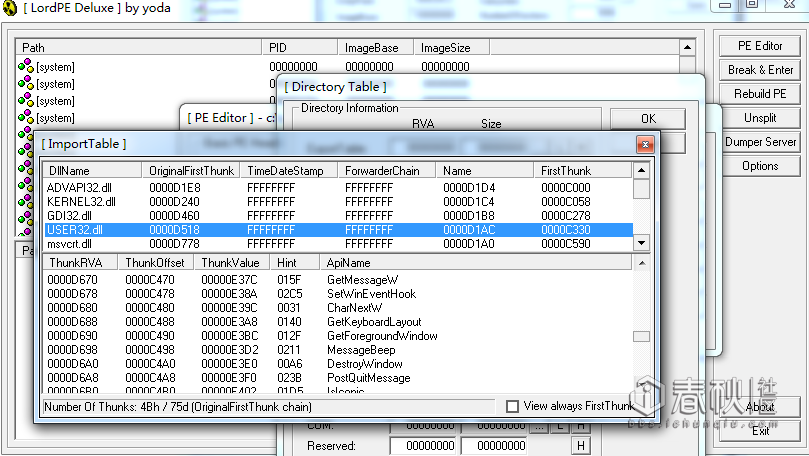The width and height of the screenshot is (809, 456).
Task: Click the Path column header in process list
Action: [139, 47]
